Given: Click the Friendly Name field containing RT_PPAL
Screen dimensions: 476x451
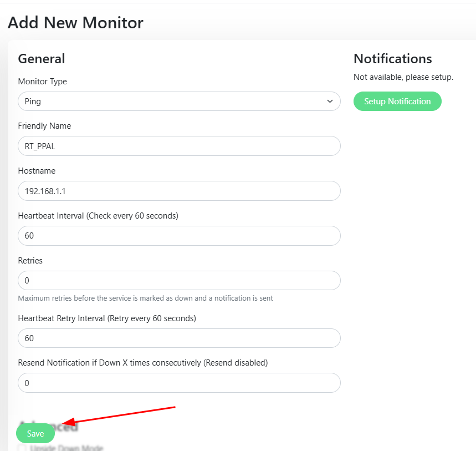Looking at the screenshot, I should coord(178,146).
